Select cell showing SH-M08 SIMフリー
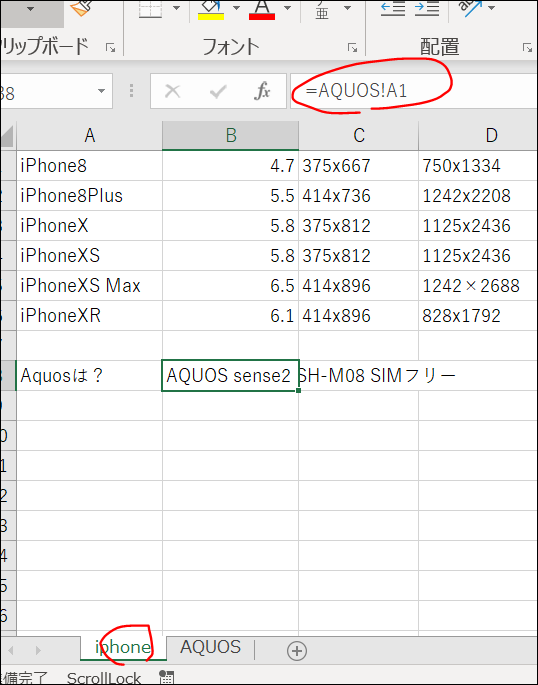Screen dimensions: 538x685 [x=359, y=375]
